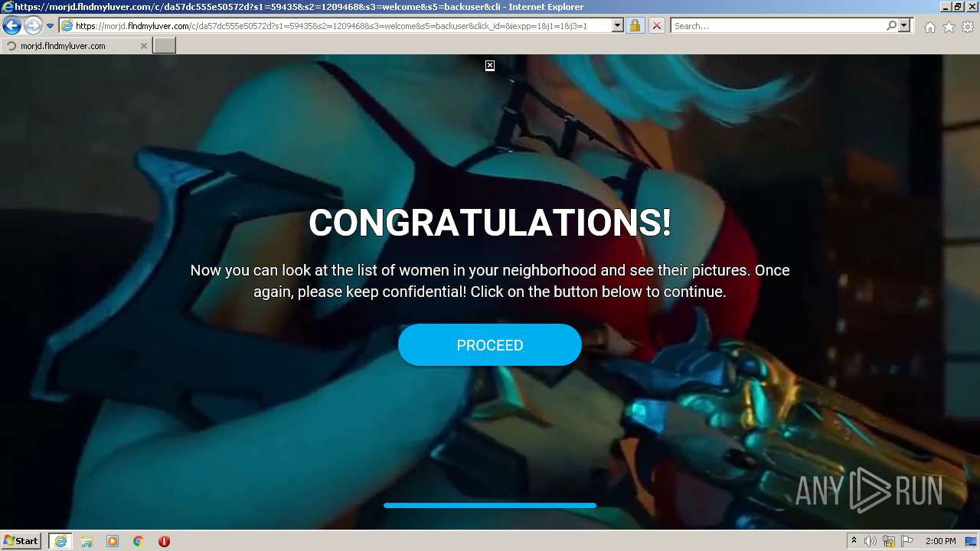The image size is (980, 551).
Task: Click the browser Back arrow button
Action: [11, 26]
